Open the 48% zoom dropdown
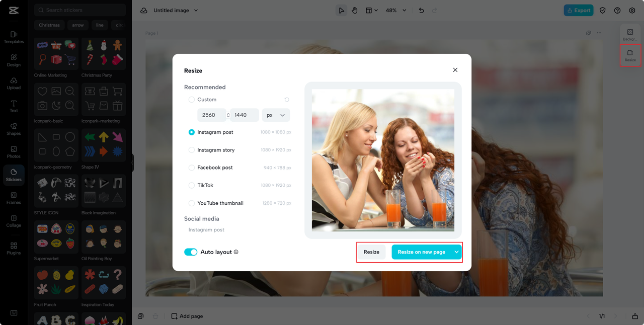Viewport: 644px width, 325px height. (396, 10)
